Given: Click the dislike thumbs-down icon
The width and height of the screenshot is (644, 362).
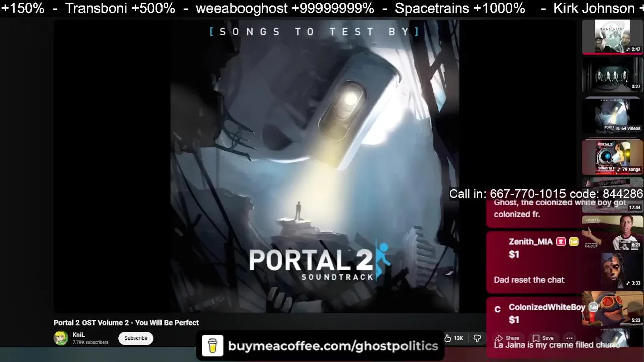Looking at the screenshot, I should (477, 338).
